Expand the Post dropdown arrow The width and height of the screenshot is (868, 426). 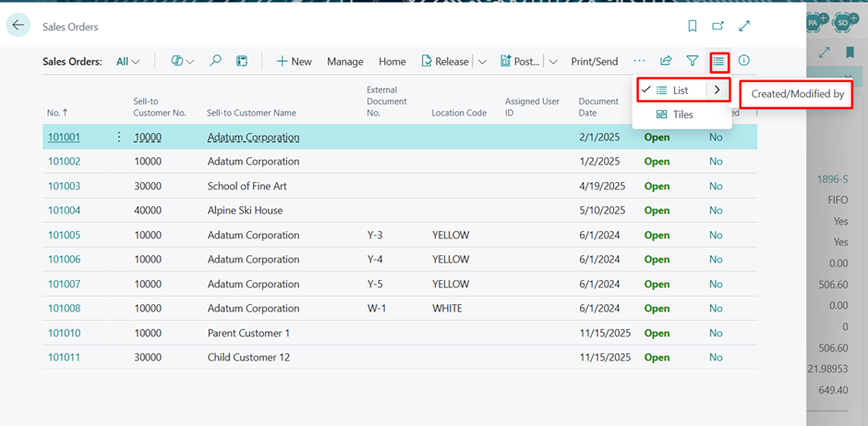pyautogui.click(x=552, y=62)
